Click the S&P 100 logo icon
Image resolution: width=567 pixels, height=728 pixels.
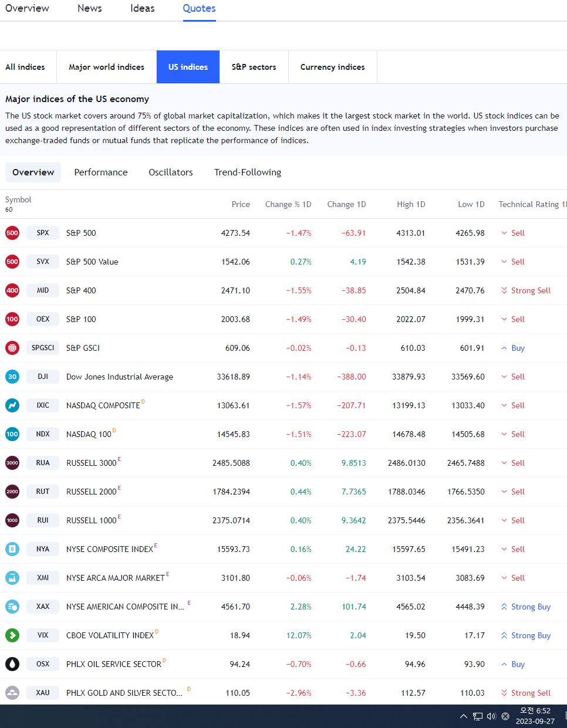click(12, 319)
